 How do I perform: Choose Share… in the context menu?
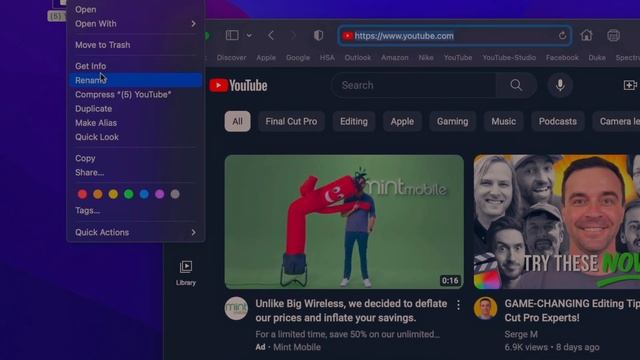click(x=136, y=173)
